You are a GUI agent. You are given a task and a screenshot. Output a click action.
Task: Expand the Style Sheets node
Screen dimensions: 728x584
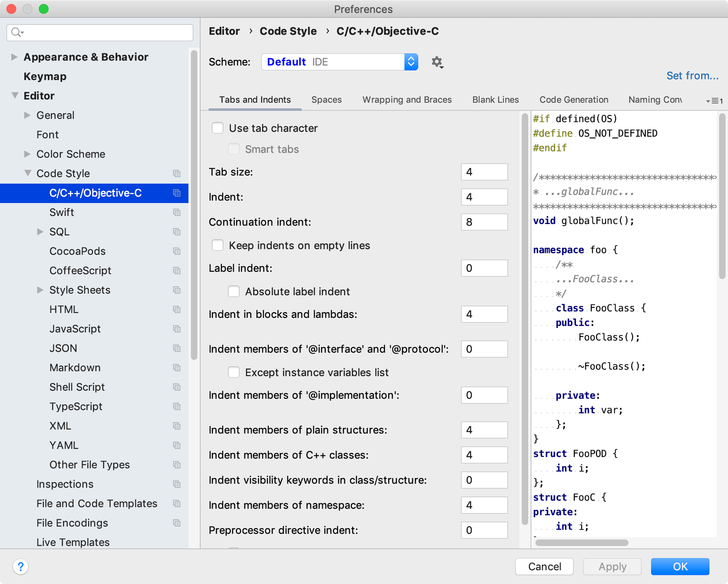pyautogui.click(x=40, y=290)
